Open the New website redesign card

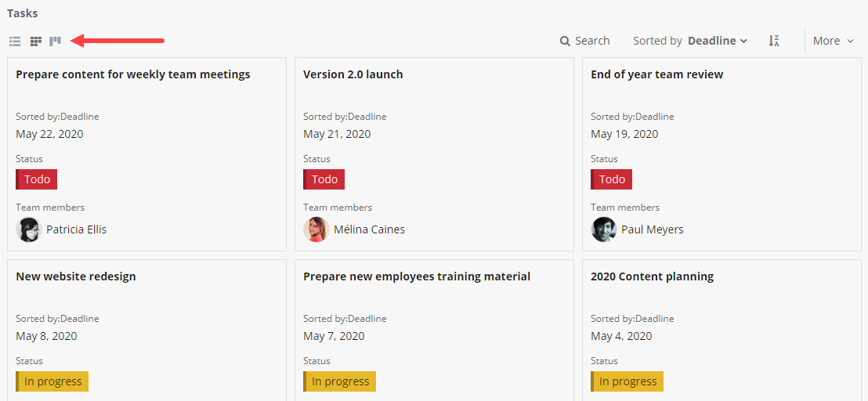76,276
